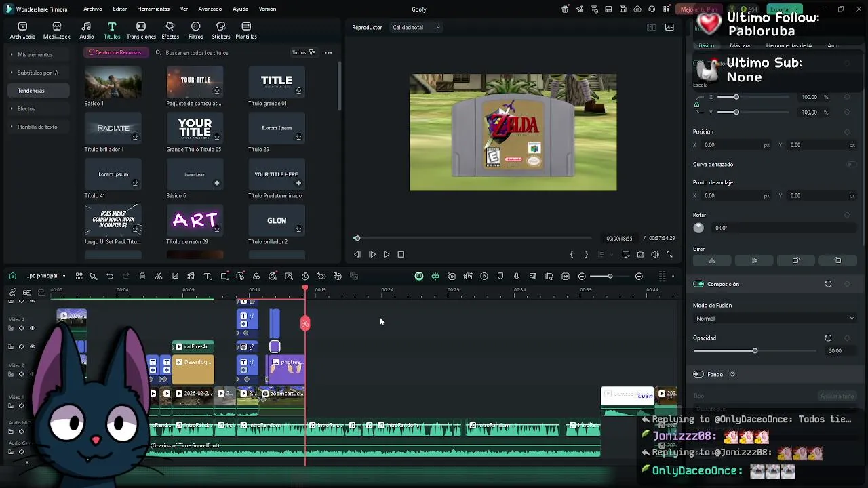Click the gift icon in title bar

click(x=566, y=9)
